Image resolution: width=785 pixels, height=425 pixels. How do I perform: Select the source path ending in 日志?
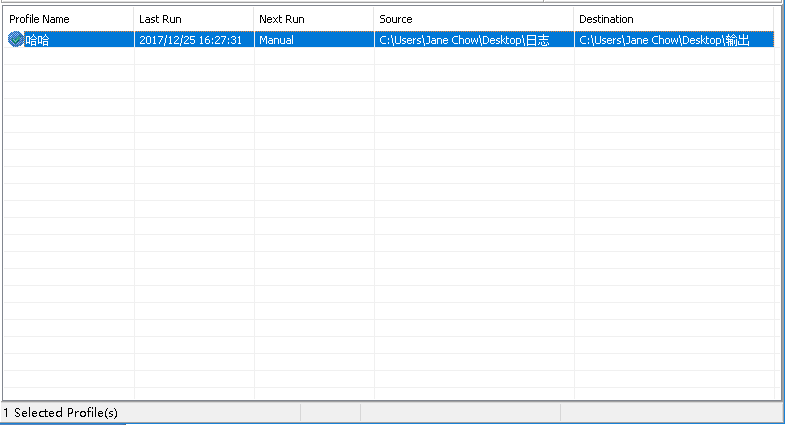tap(463, 40)
